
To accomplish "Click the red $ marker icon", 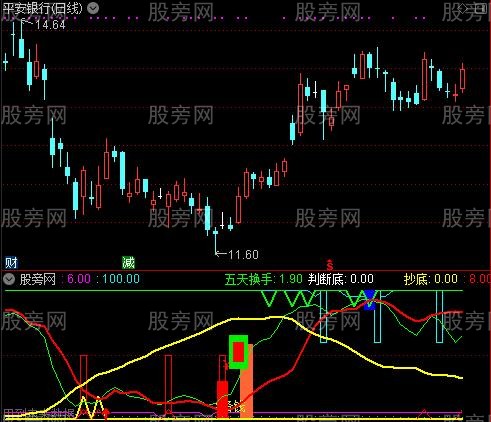I will click(330, 265).
